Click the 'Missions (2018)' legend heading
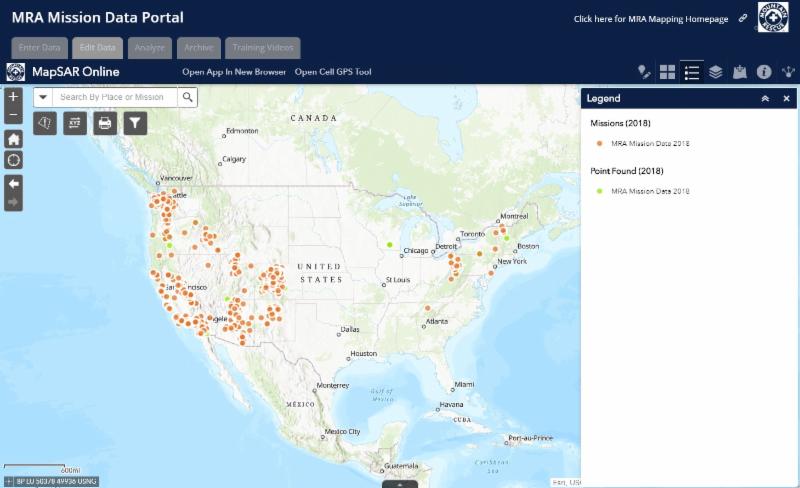This screenshot has height=488, width=800. tap(620, 123)
